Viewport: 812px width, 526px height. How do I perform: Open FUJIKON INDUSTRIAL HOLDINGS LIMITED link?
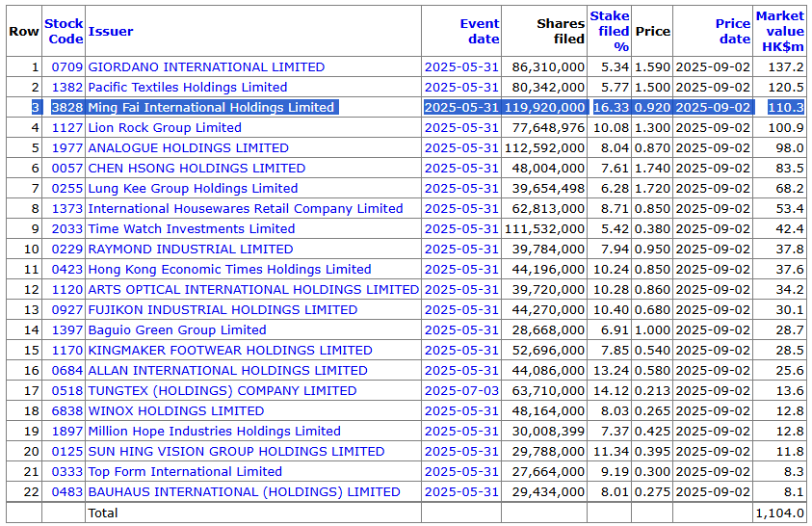pyautogui.click(x=223, y=309)
